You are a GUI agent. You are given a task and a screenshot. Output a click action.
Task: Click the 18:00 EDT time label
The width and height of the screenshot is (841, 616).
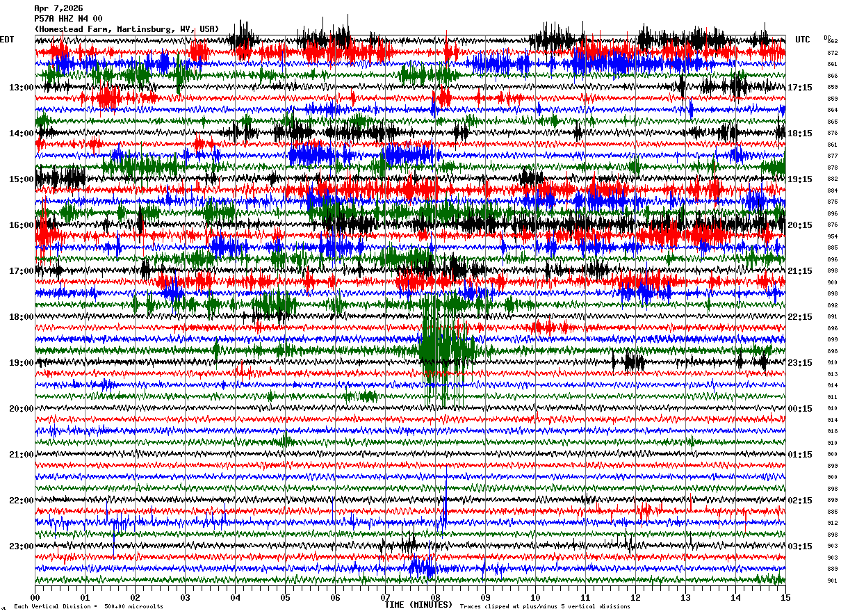pos(21,316)
